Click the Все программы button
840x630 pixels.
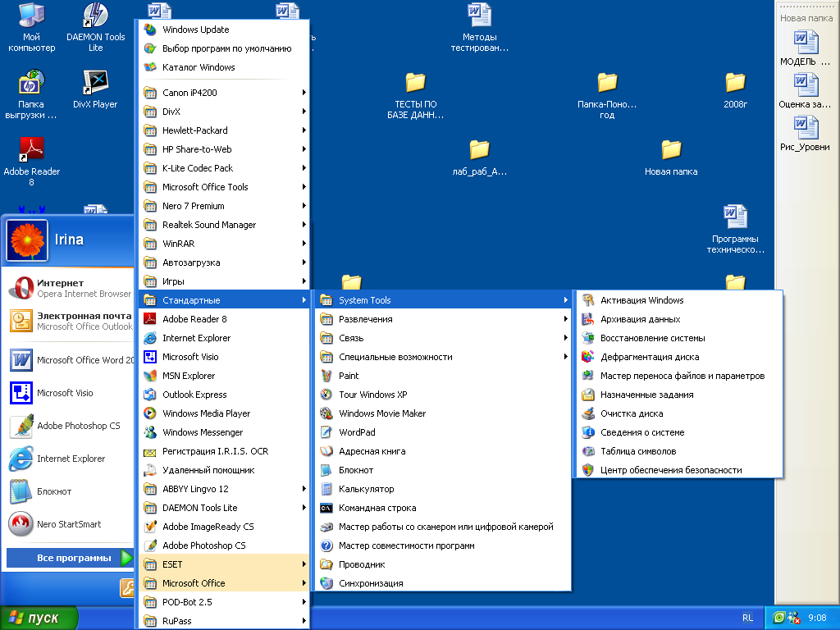[x=70, y=558]
